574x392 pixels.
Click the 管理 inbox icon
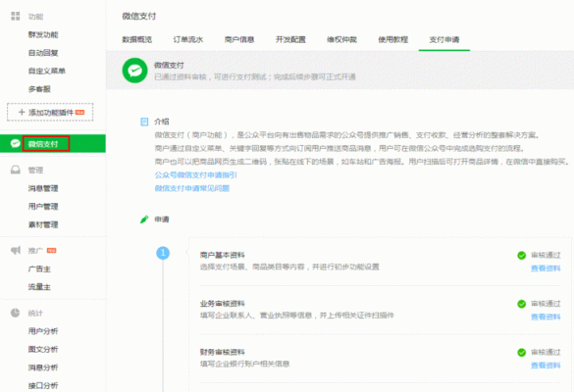[x=16, y=171]
